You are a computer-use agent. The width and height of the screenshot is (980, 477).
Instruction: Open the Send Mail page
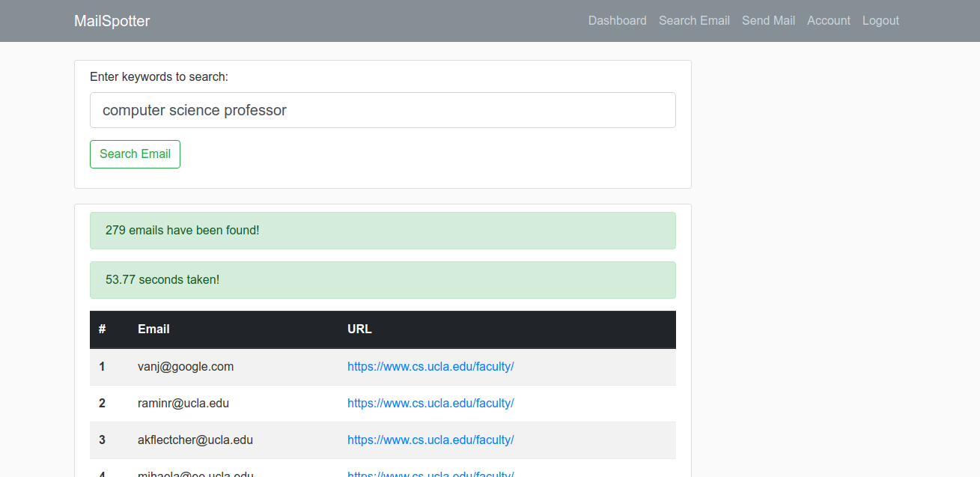coord(768,21)
